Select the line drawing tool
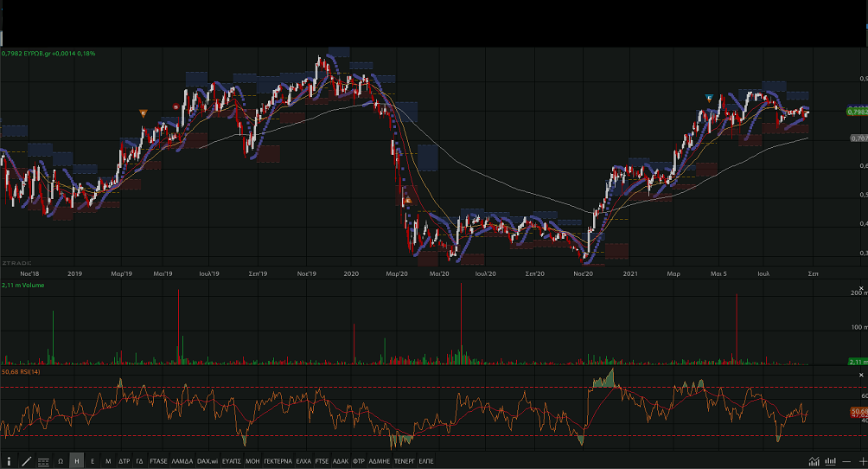 (x=26, y=461)
